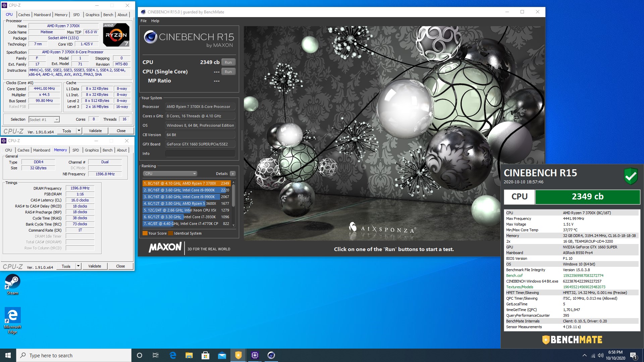644x362 pixels.
Task: Switch to BenchMate taskbar icon
Action: pyautogui.click(x=238, y=355)
